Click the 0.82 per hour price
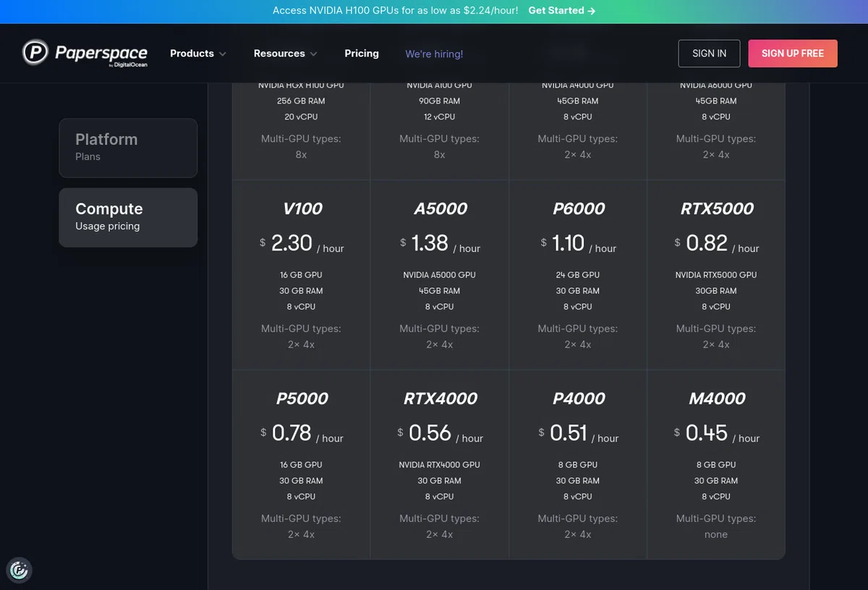The image size is (868, 590). pos(716,243)
